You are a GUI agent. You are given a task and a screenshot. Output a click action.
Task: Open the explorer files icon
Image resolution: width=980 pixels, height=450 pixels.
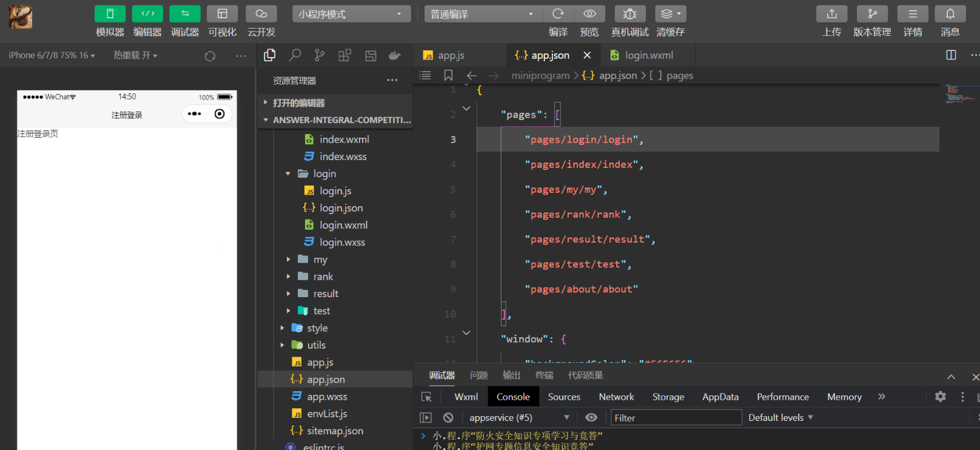[270, 55]
